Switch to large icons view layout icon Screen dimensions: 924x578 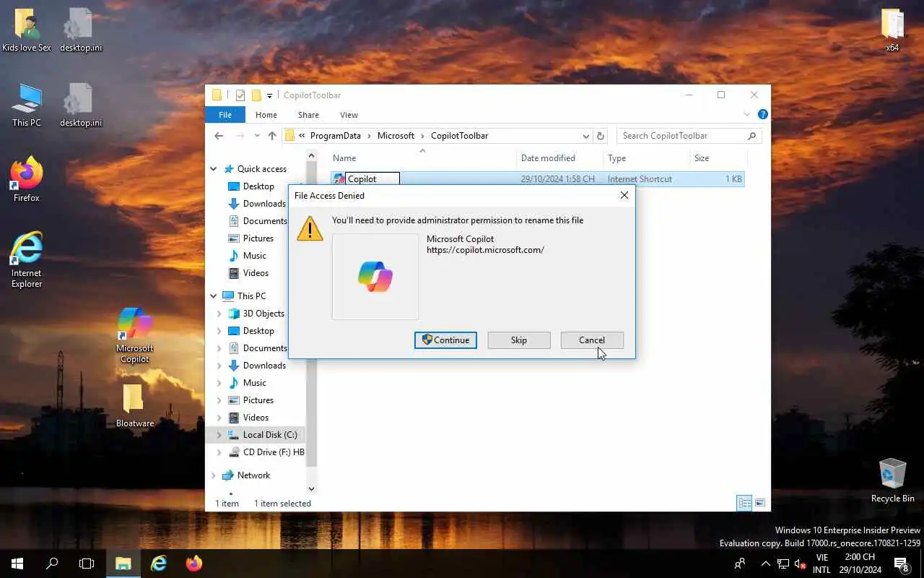(x=760, y=504)
